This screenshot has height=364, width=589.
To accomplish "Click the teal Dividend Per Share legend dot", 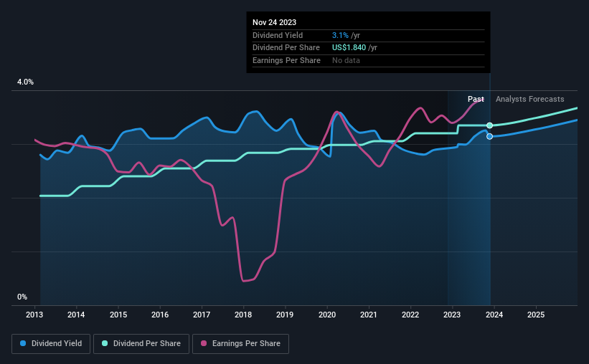I will tap(105, 343).
